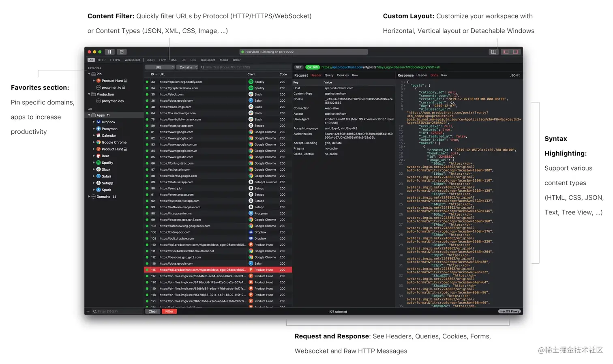The image size is (613, 364).
Task: Toggle the JSON content type filter
Action: [151, 60]
